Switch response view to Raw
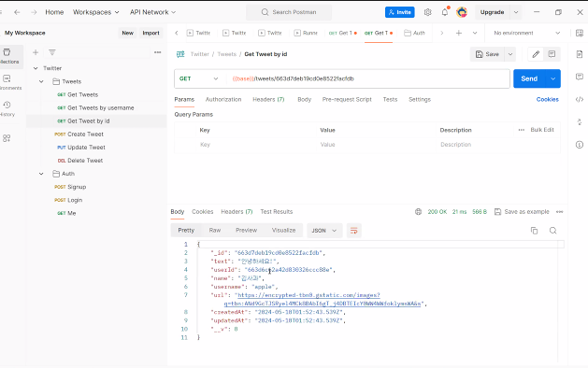Viewport: 588px width, 368px height. click(215, 230)
